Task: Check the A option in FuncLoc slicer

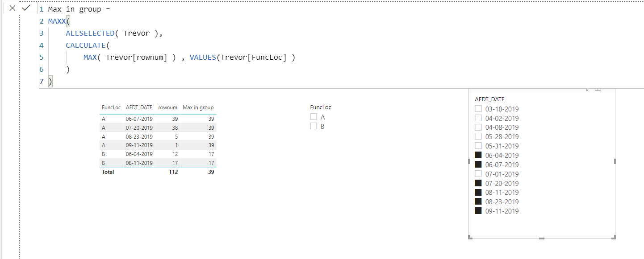Action: (x=314, y=117)
